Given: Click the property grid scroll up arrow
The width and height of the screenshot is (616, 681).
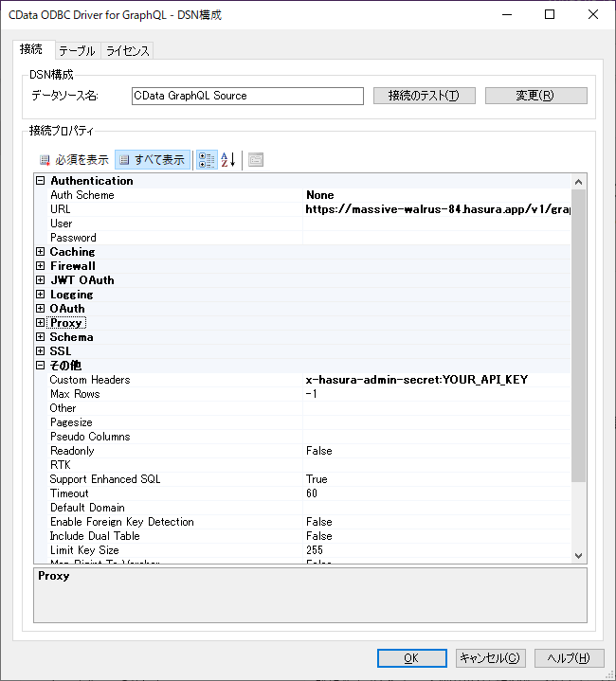Looking at the screenshot, I should pos(579,182).
